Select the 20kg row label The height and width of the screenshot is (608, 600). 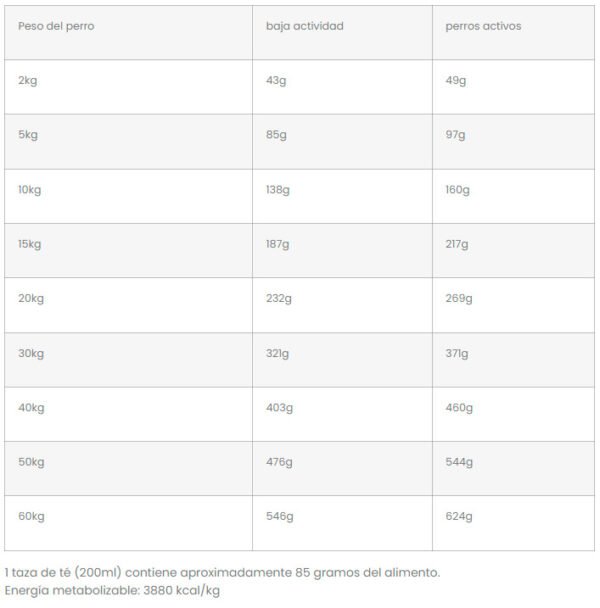31,299
